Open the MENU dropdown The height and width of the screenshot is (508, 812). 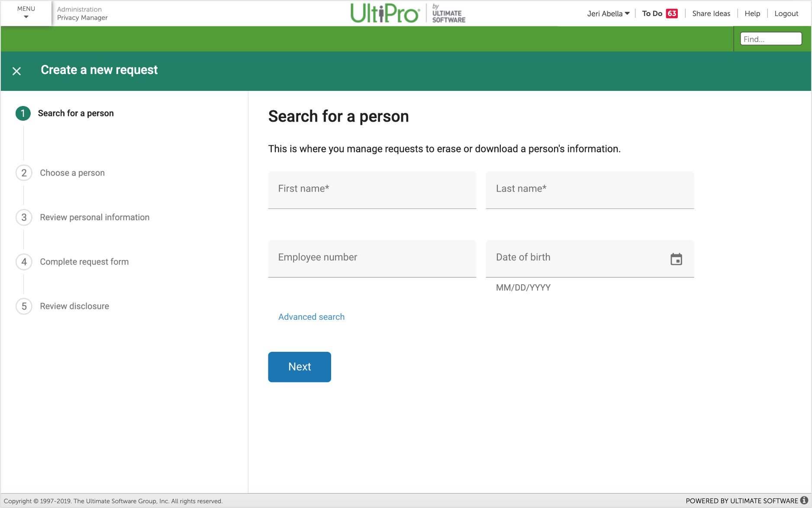tap(26, 13)
